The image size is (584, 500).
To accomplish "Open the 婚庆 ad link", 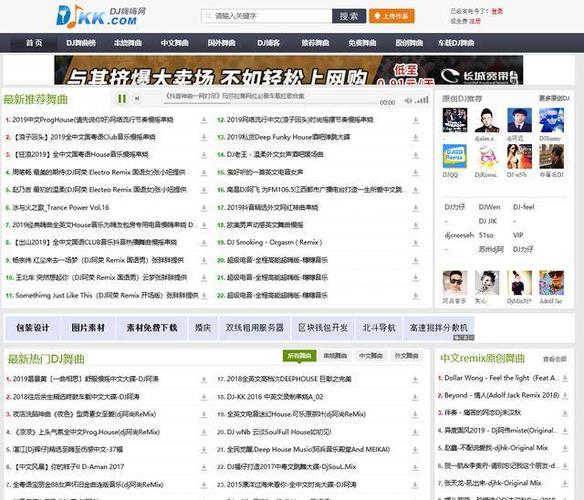I will tap(203, 328).
